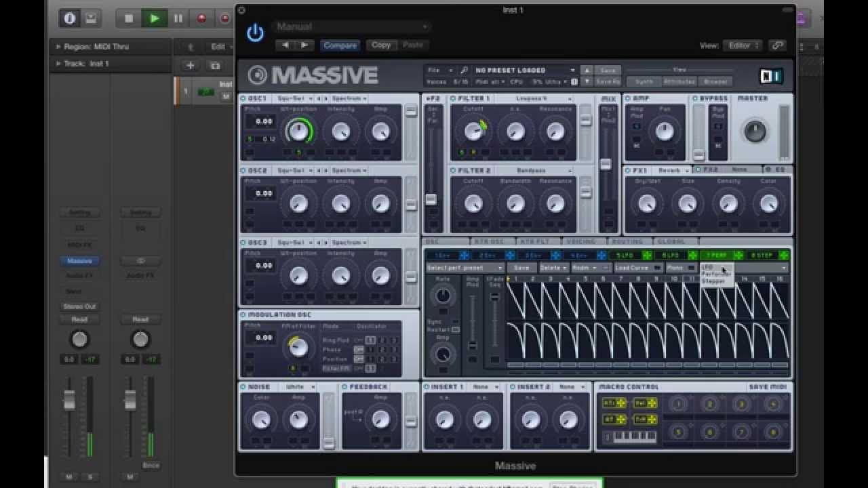Select the 8 STEP modulation tab
This screenshot has width=868, height=488.
tap(762, 256)
